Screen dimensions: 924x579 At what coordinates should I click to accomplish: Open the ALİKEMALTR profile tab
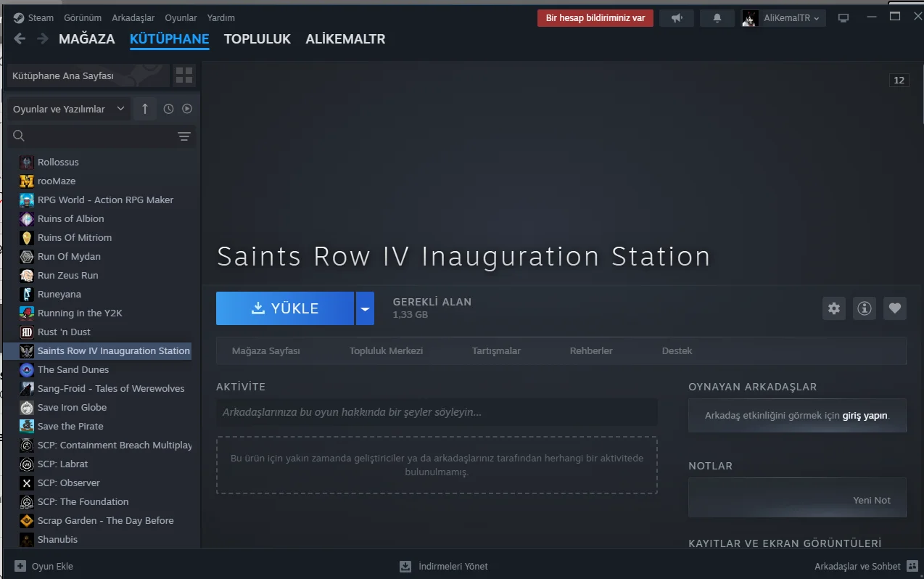[345, 39]
